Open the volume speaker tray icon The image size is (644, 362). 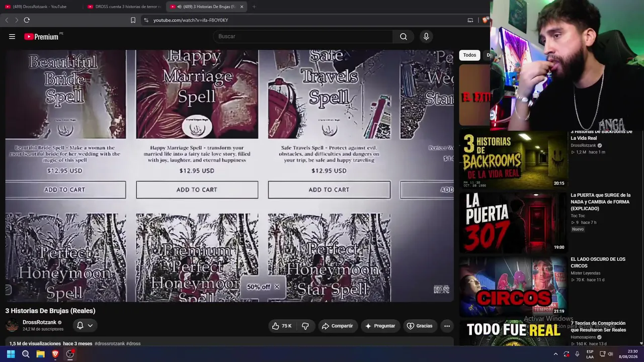(x=610, y=354)
